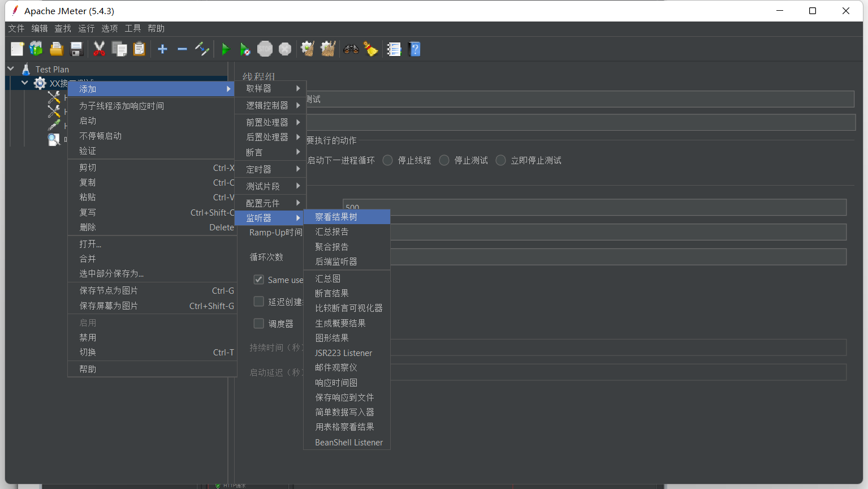This screenshot has width=868, height=489.
Task: Click the Save floppy disk icon
Action: pyautogui.click(x=76, y=49)
